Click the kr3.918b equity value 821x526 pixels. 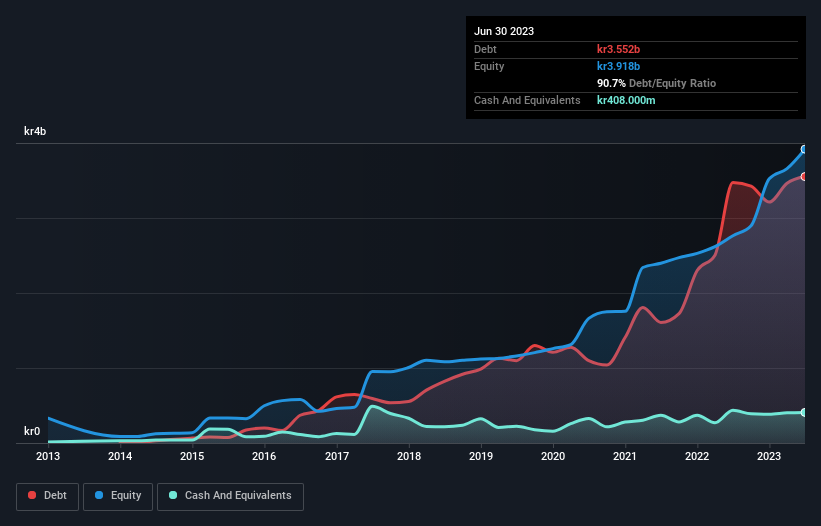[618, 66]
